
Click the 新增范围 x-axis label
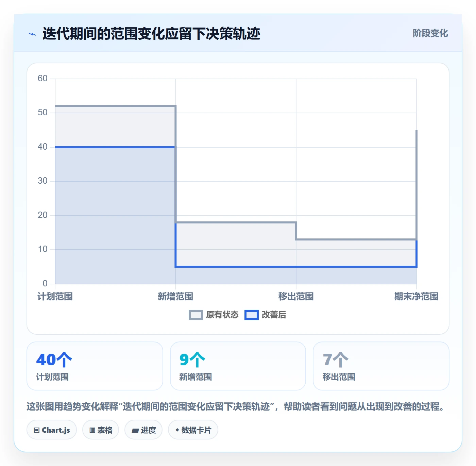[x=175, y=297]
